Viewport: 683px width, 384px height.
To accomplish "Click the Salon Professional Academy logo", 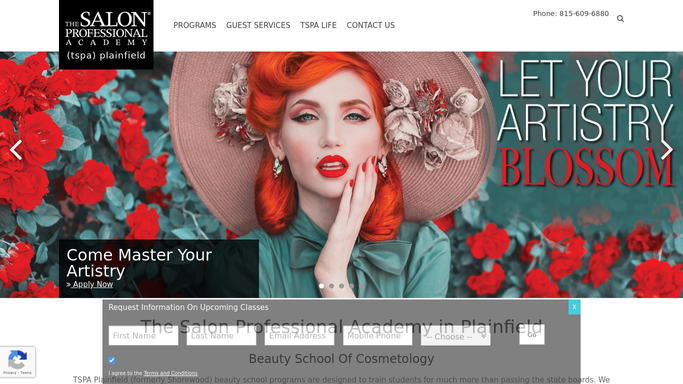I will pos(106,34).
